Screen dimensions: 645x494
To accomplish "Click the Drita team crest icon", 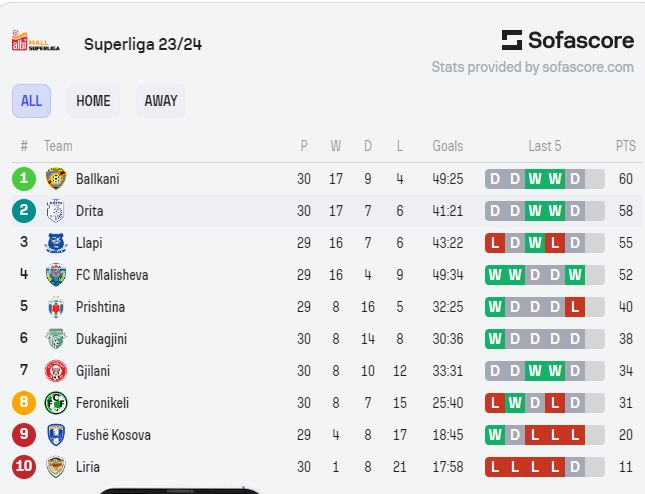I will [56, 211].
